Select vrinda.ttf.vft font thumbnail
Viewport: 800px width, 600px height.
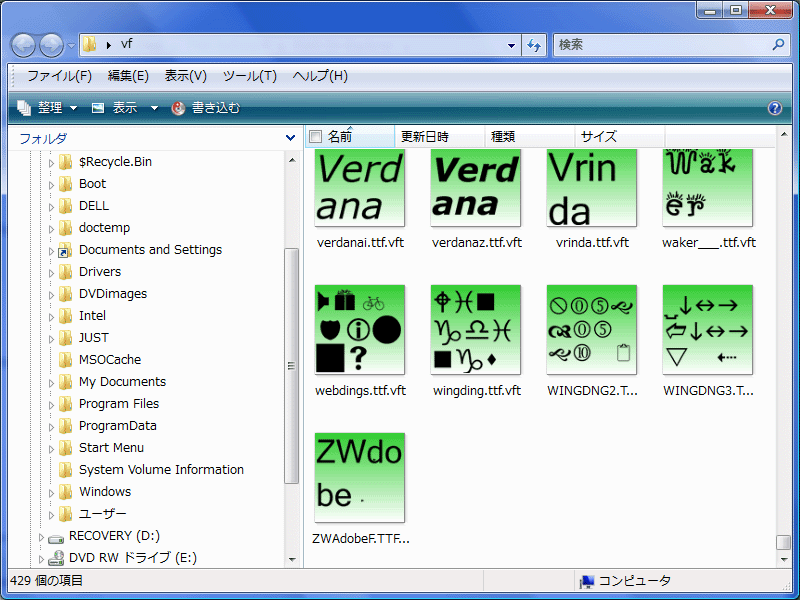(591, 188)
